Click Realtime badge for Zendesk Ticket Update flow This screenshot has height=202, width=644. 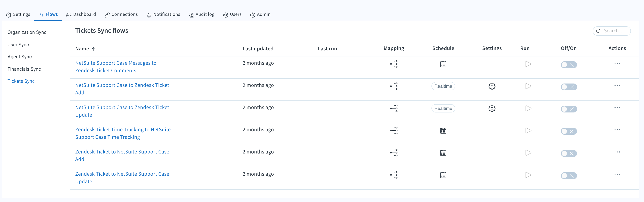pos(443,109)
